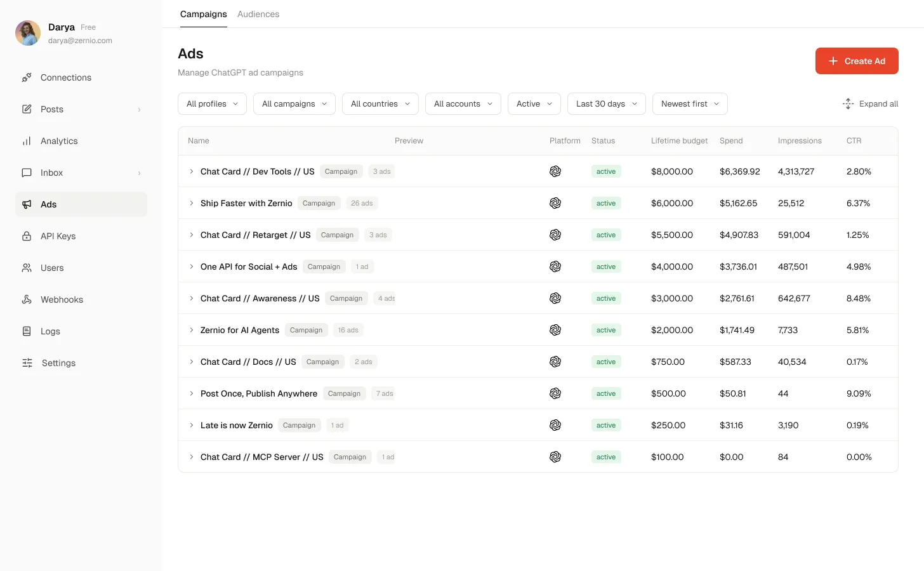Click the plus icon in Create Ad

(x=833, y=61)
